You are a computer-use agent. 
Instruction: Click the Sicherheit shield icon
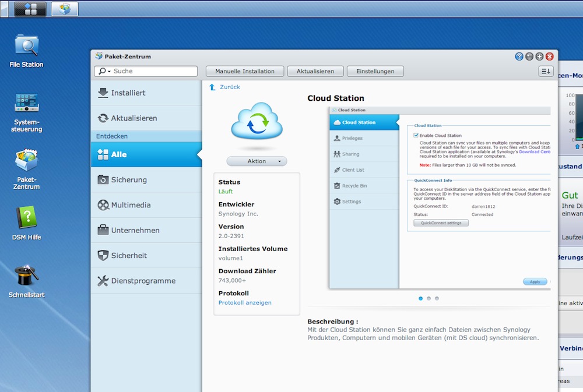click(x=103, y=255)
